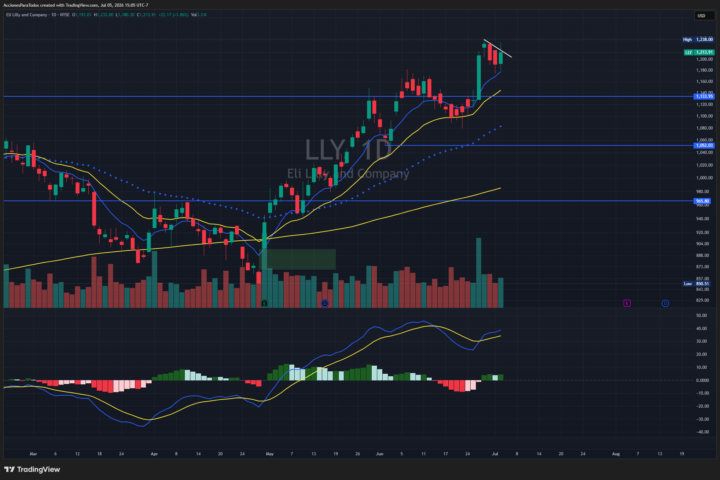Click the Jul label on the time axis
Viewport: 720px width, 480px height.
[x=495, y=454]
